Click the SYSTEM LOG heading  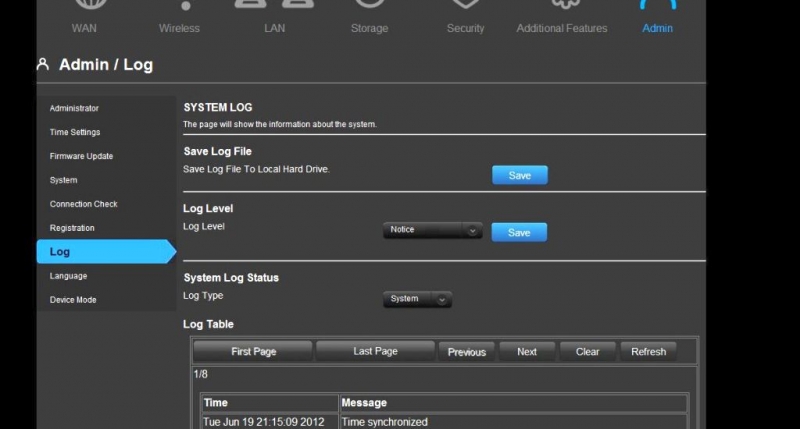218,107
